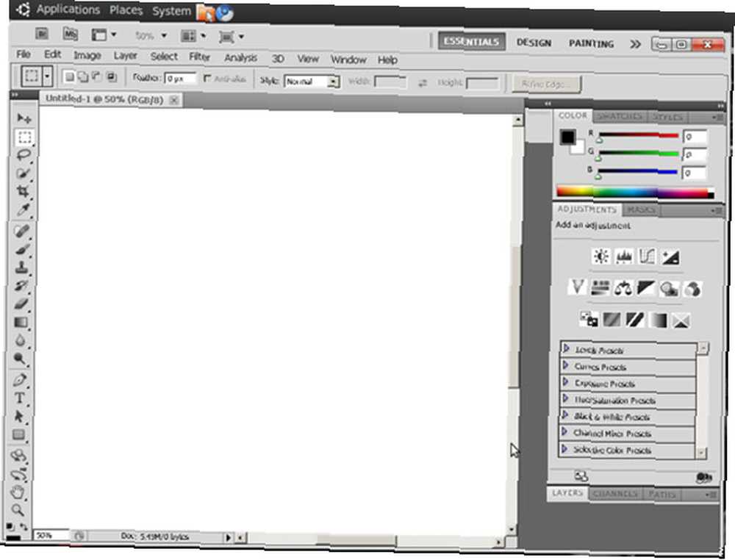Select the Dodge tool
The width and height of the screenshot is (735, 560).
tap(20, 359)
